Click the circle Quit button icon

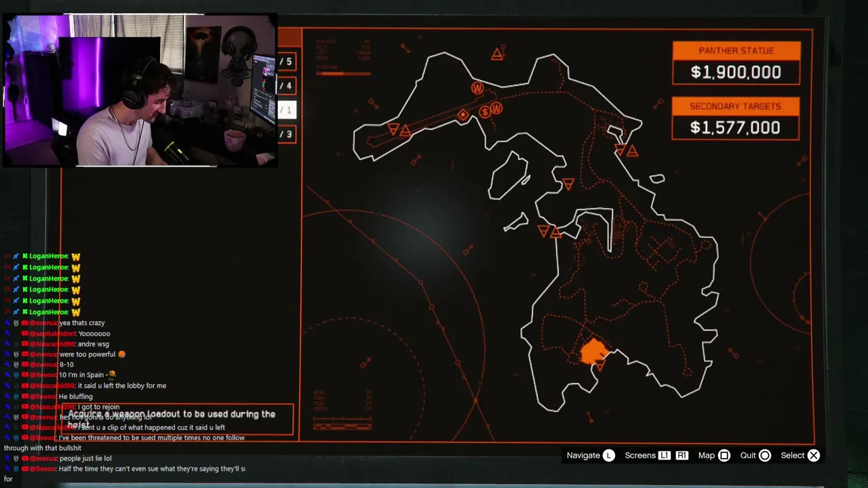coord(765,455)
